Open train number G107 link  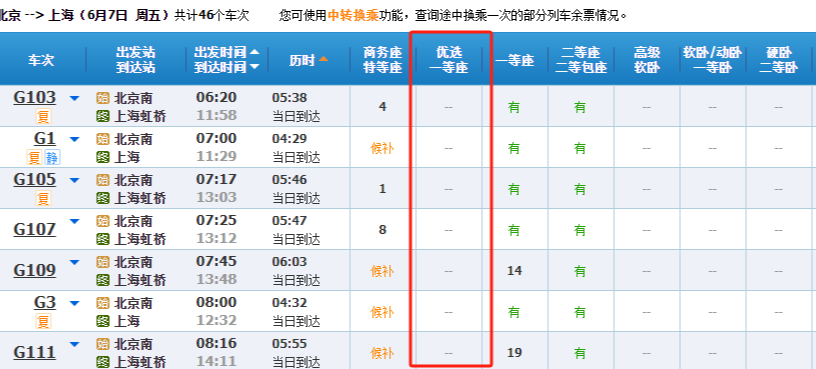click(34, 229)
